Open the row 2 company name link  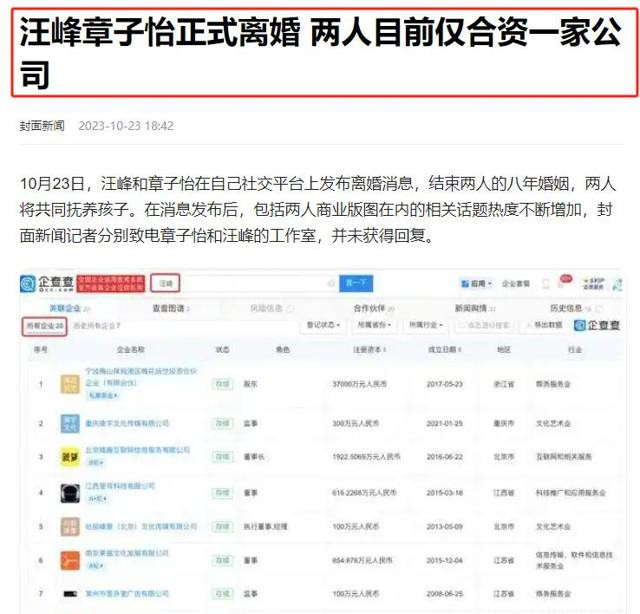127,423
